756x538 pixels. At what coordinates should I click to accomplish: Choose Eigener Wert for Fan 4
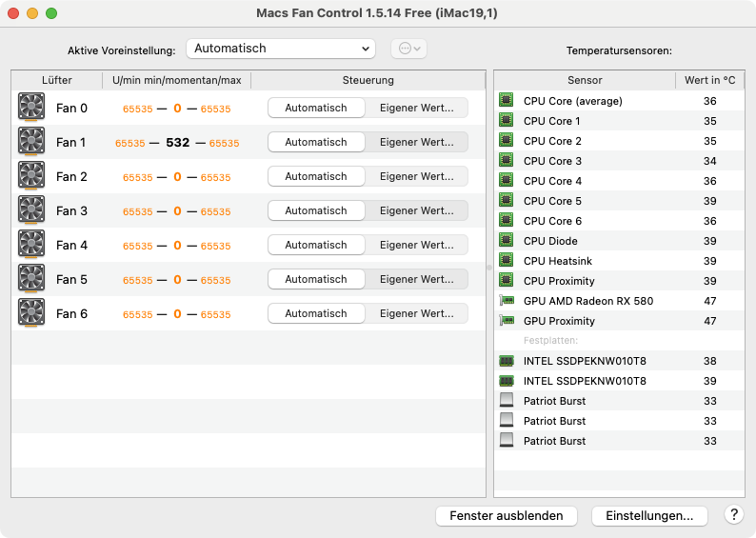(x=417, y=245)
